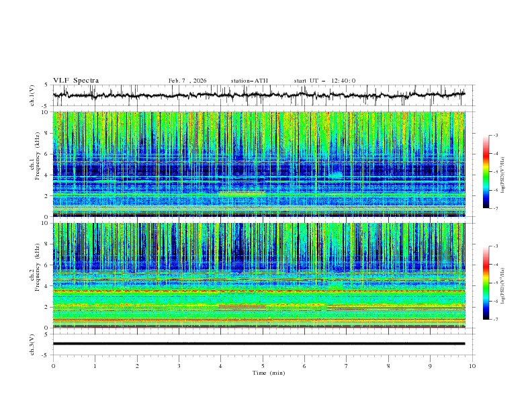Click inside the ch.2 spectrogram panel
This screenshot has height=411, width=532.
pyautogui.click(x=259, y=275)
